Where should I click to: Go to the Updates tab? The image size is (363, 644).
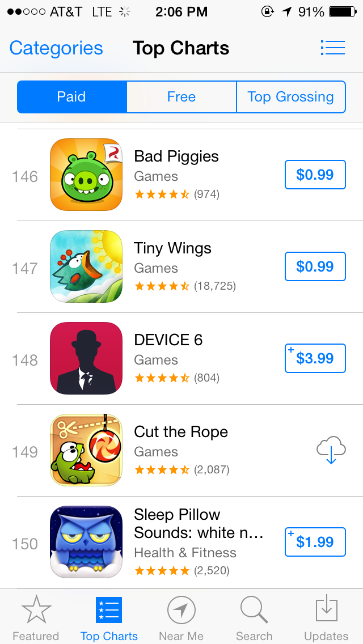click(326, 617)
